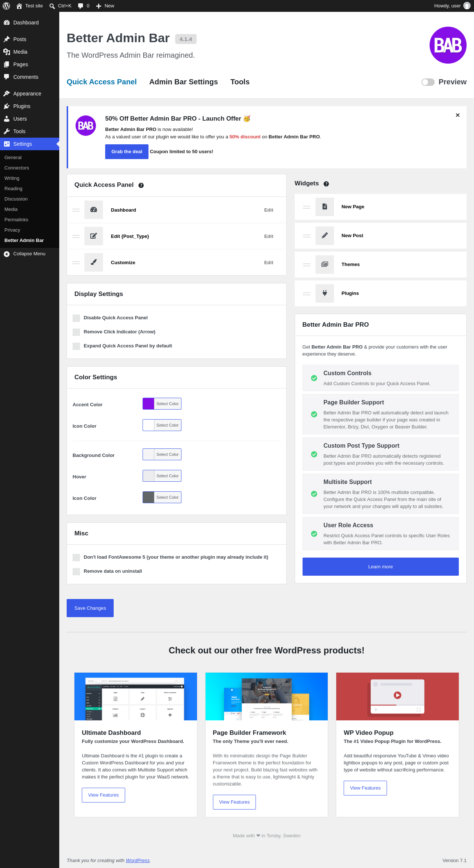Click the white Icon Color swatch under Accent Color
The image size is (474, 868).
(x=148, y=425)
